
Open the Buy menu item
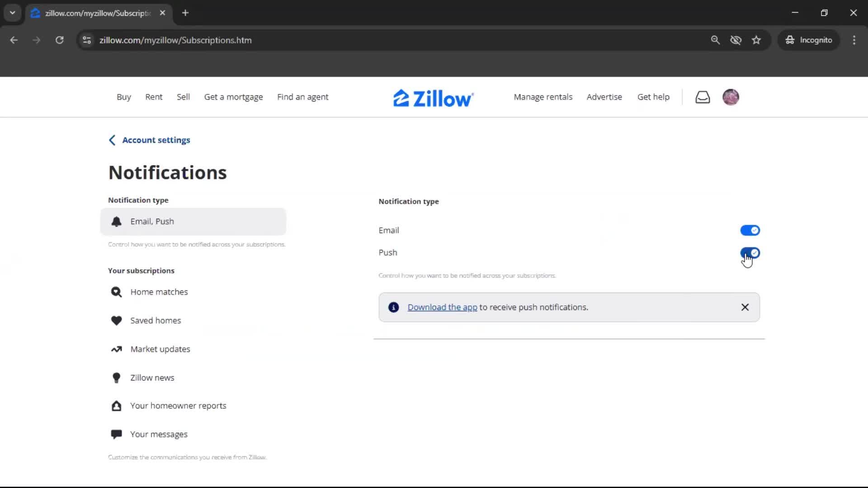(123, 97)
